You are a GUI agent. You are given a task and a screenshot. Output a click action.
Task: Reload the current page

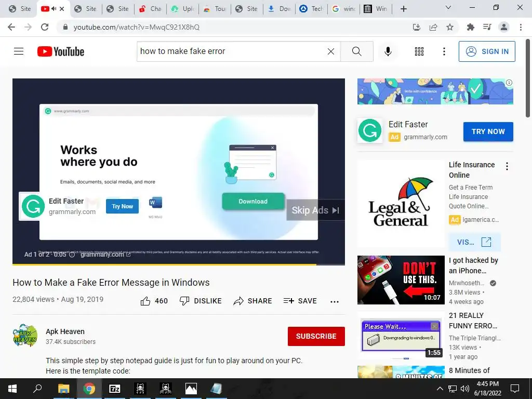(45, 27)
